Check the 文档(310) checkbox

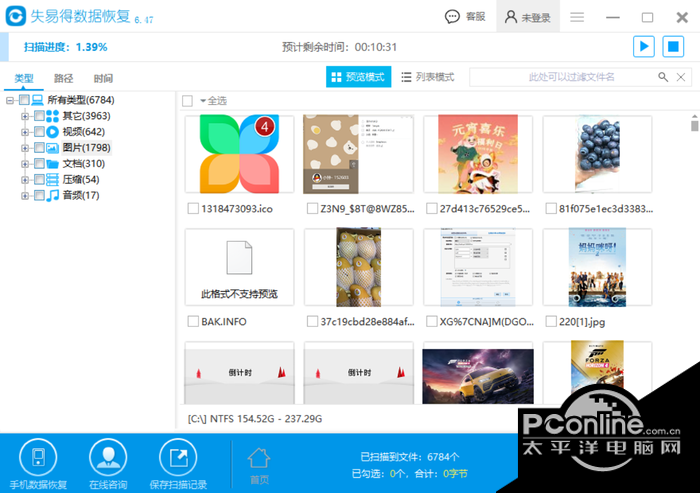click(39, 164)
